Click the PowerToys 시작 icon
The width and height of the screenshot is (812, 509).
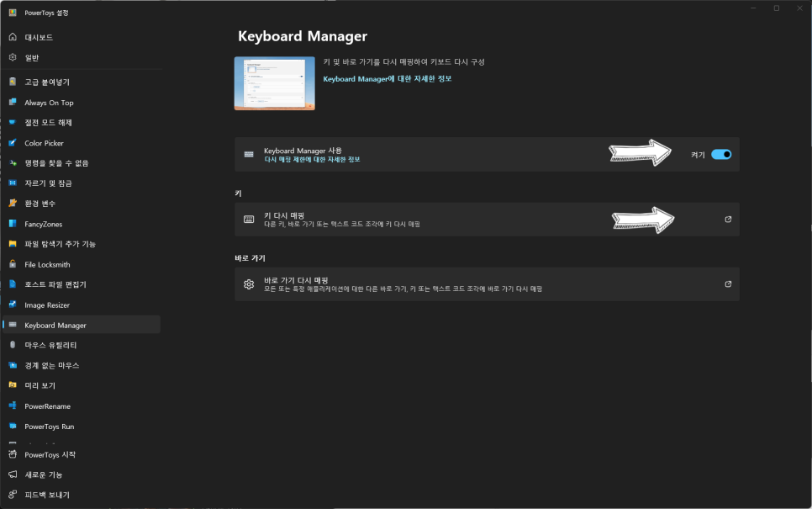point(13,454)
